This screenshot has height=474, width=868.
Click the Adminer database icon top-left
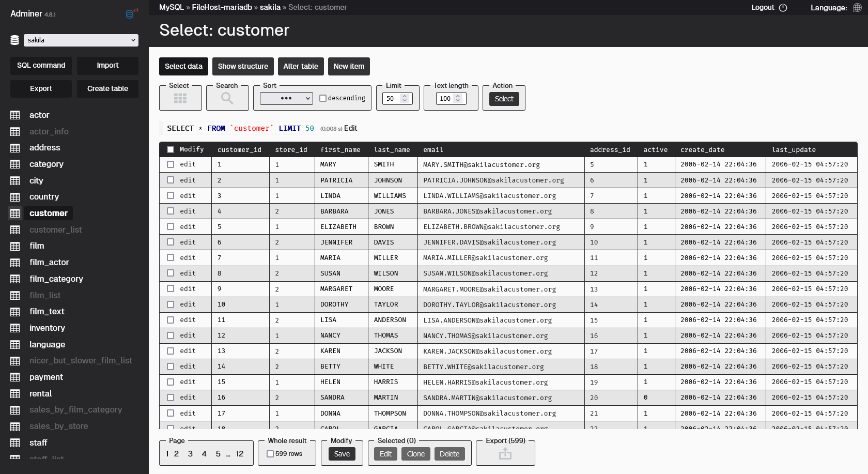point(130,14)
